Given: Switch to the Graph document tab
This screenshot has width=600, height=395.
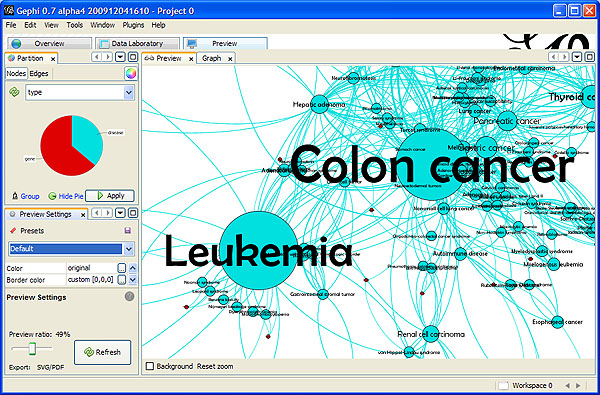Looking at the screenshot, I should point(216,59).
